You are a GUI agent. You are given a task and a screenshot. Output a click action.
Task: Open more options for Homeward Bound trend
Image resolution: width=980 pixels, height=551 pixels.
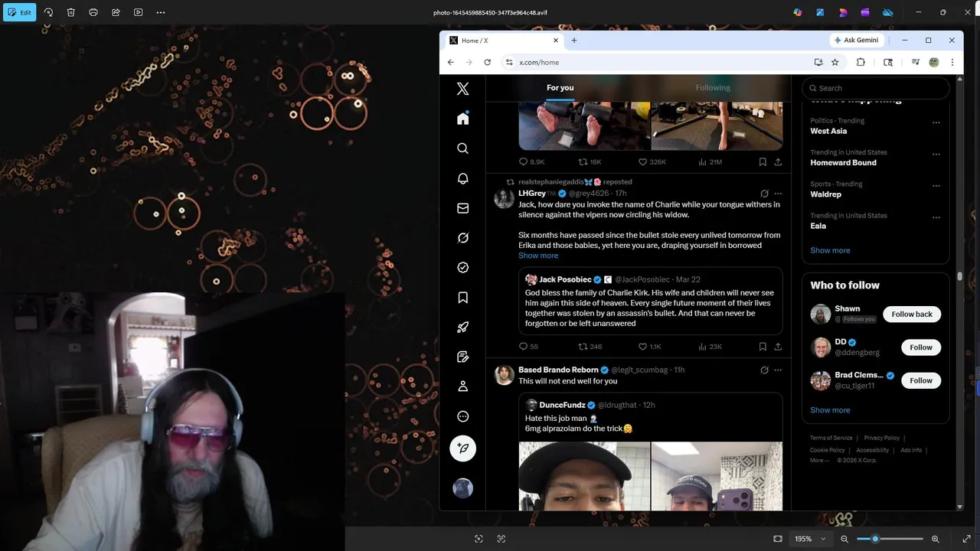936,154
